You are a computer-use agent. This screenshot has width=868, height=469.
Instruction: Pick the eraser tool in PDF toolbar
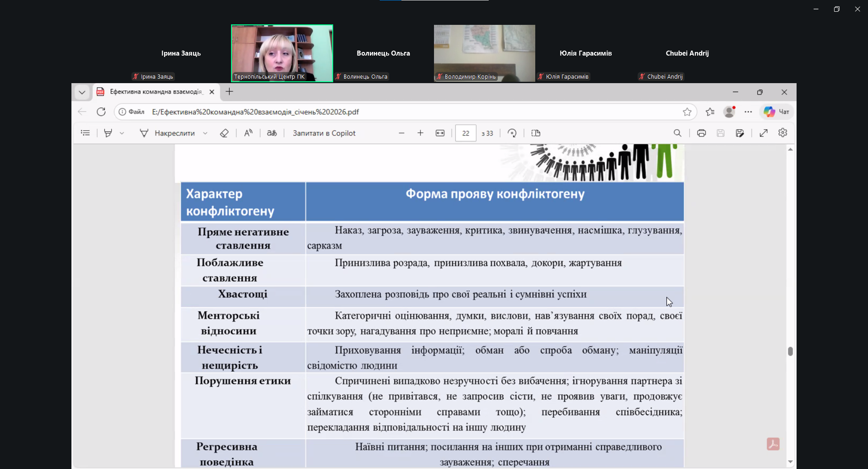(x=224, y=133)
